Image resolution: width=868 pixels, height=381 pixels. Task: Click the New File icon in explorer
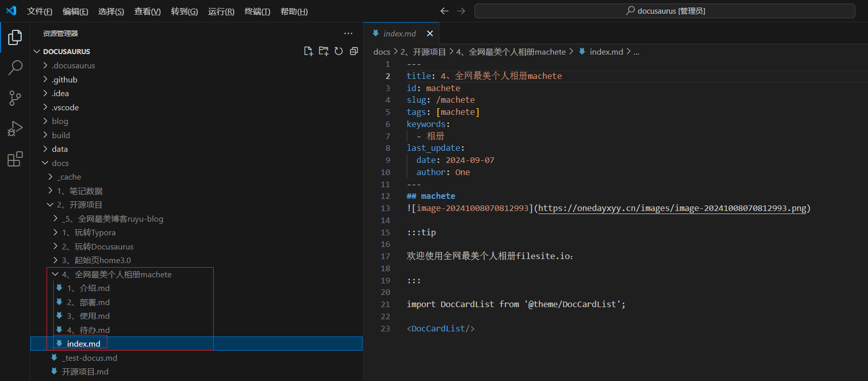pos(308,51)
